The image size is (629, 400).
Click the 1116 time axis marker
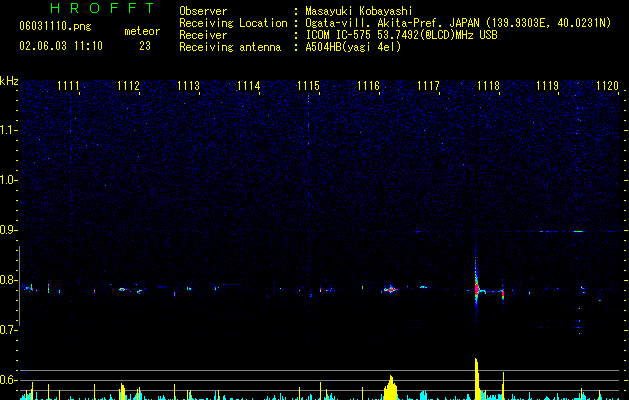tap(368, 86)
